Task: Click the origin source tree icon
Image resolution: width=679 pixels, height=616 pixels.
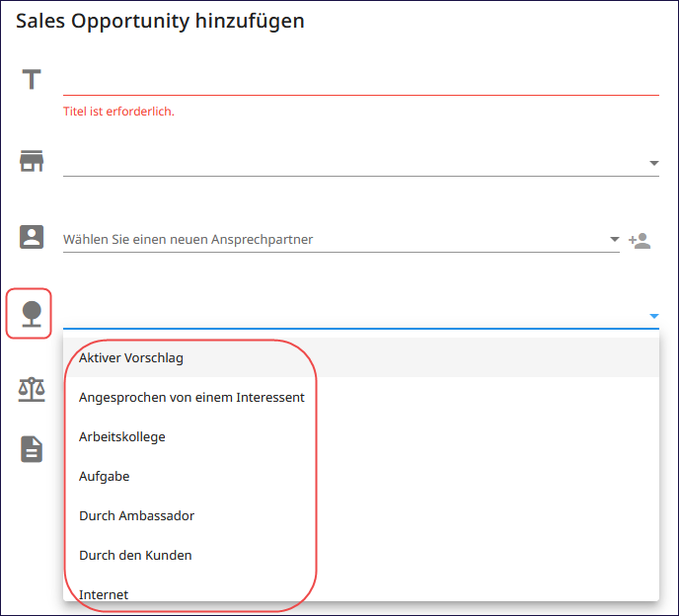Action: point(32,314)
